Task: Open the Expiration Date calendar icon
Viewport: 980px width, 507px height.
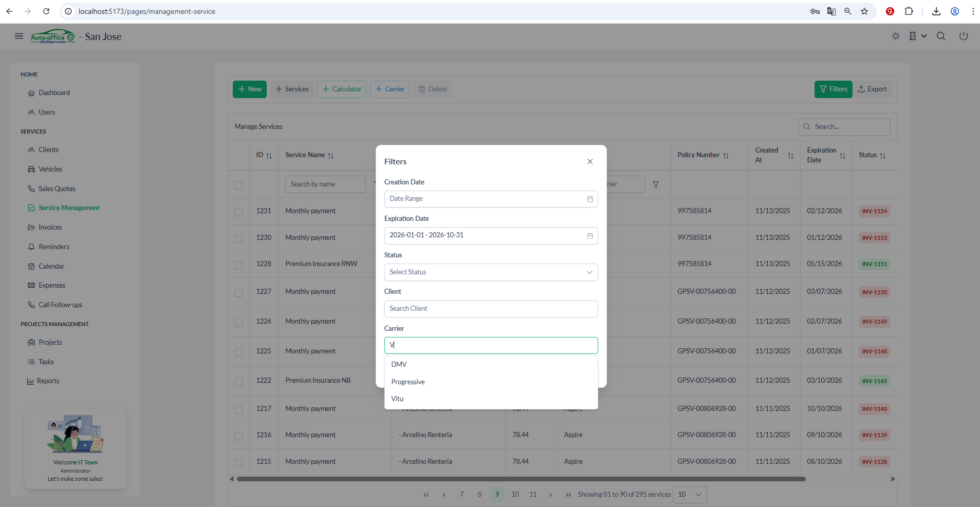Action: point(590,236)
